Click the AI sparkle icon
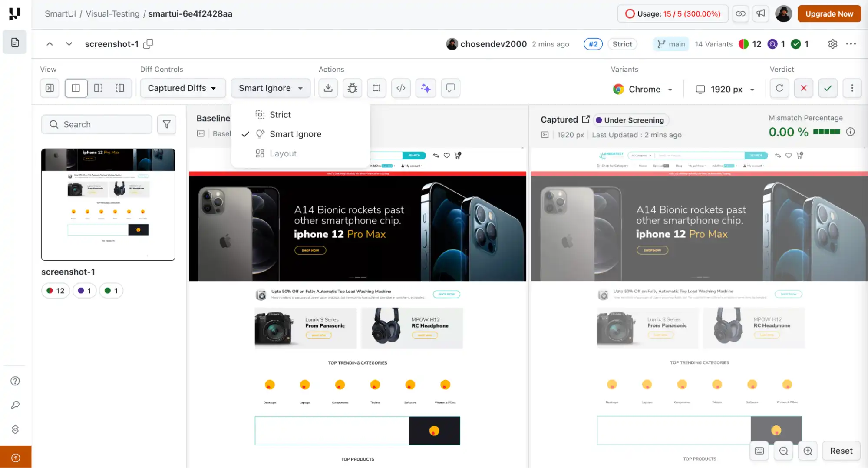The height and width of the screenshot is (468, 868). pos(426,88)
